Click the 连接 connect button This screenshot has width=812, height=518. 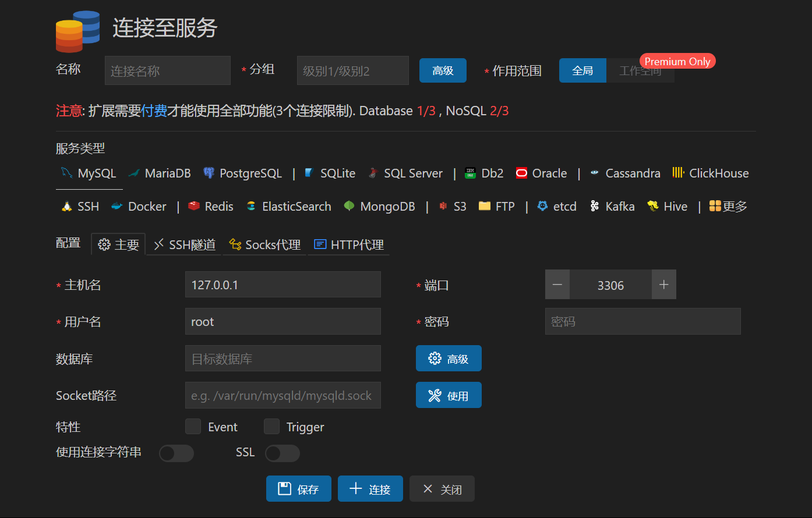coord(370,489)
